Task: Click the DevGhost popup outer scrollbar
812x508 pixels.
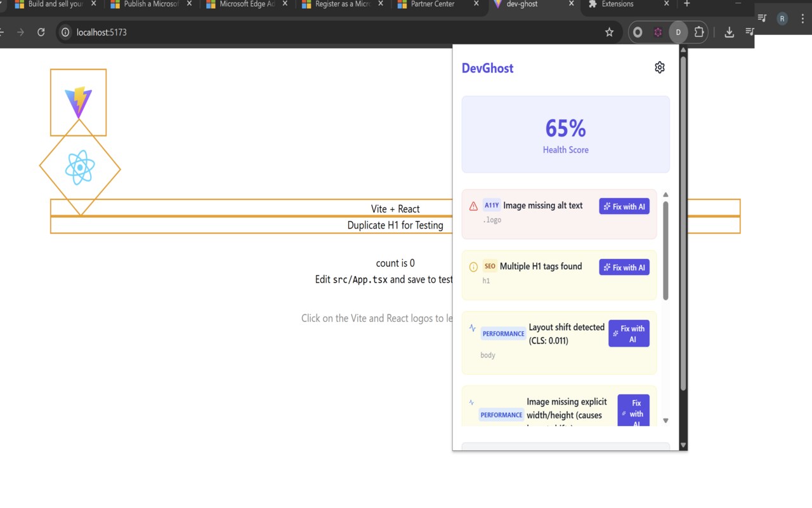Action: (x=683, y=224)
